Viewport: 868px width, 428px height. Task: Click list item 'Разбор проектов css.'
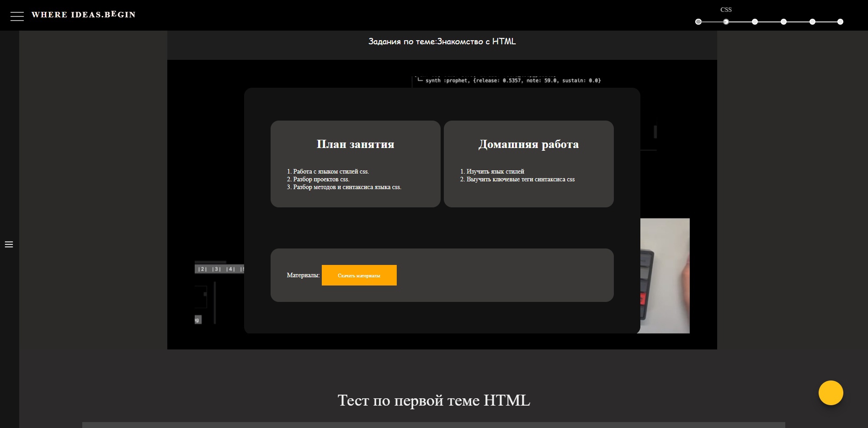pyautogui.click(x=321, y=180)
